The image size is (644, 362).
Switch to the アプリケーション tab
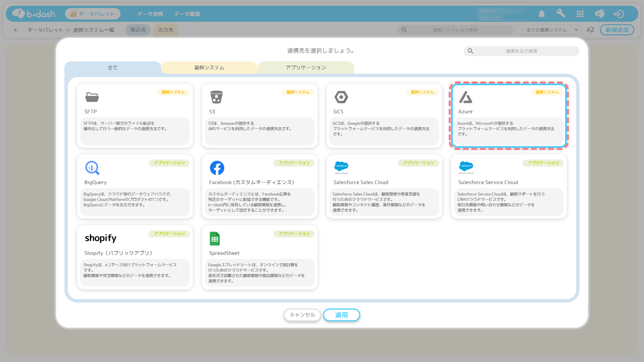[x=306, y=68]
